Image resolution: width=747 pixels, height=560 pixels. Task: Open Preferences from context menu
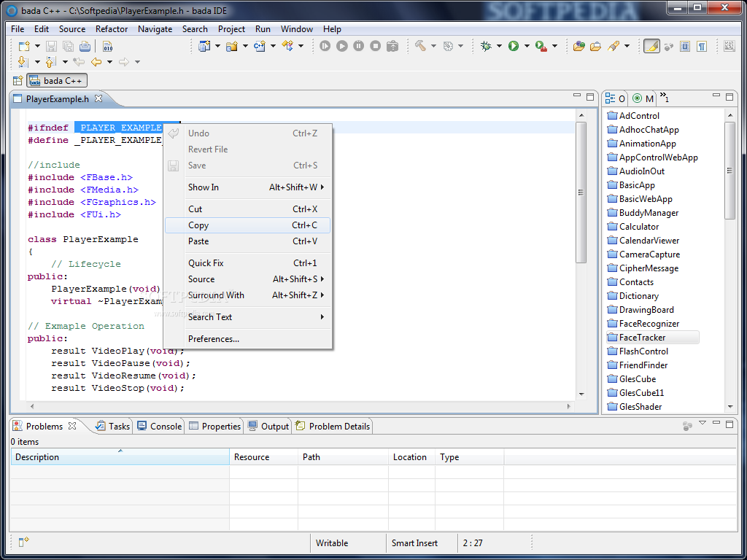(x=248, y=339)
